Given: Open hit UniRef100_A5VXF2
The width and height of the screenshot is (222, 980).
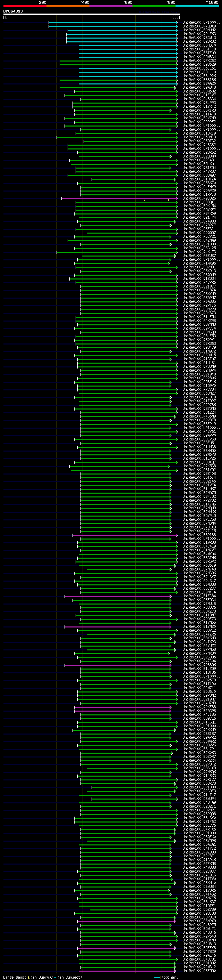Looking at the screenshot, I should pyautogui.click(x=199, y=210).
